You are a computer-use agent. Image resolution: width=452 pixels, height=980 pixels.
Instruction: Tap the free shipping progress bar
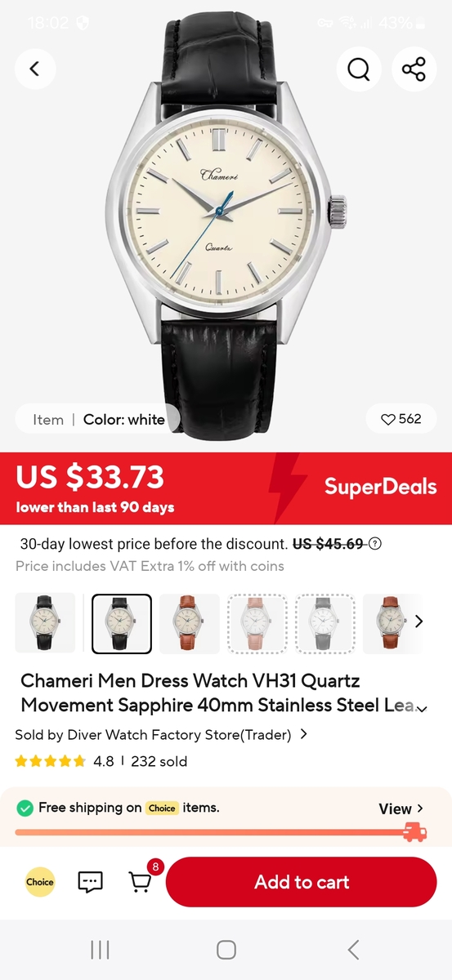(x=221, y=832)
